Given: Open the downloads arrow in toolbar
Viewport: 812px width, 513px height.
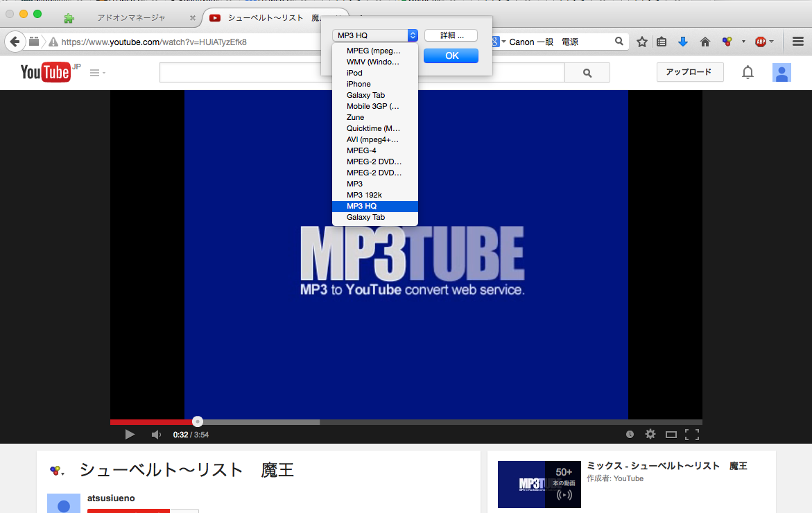Looking at the screenshot, I should click(683, 42).
